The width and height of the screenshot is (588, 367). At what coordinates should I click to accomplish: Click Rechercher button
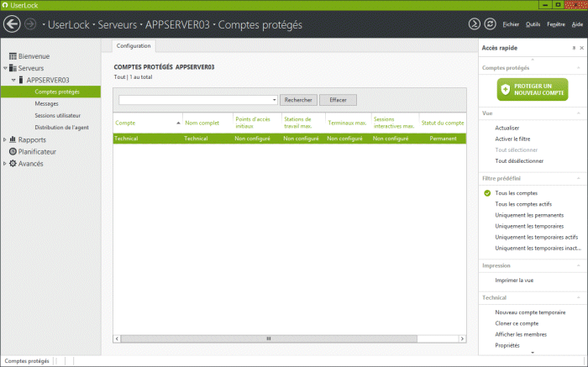298,100
